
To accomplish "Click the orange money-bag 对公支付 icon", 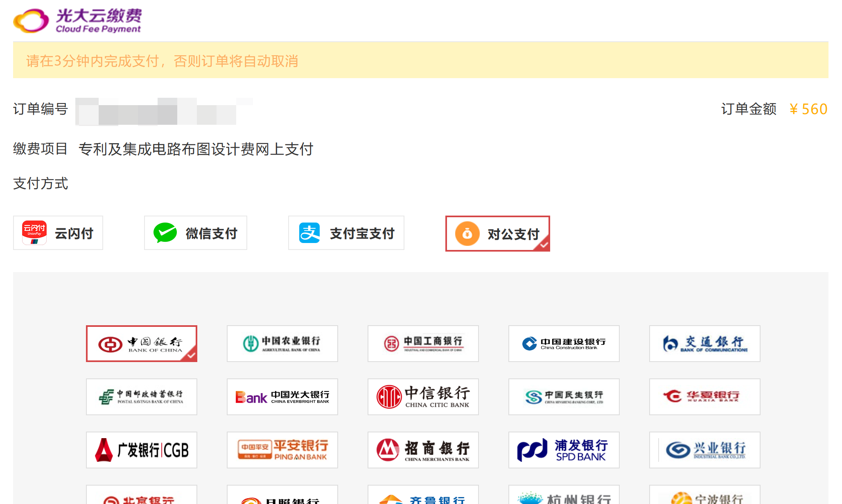I will (467, 234).
